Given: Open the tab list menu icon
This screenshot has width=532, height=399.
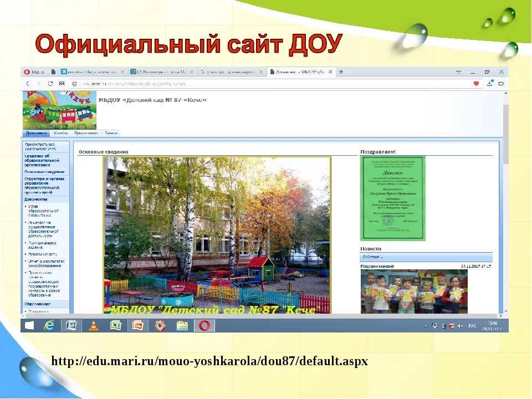Looking at the screenshot, I should tap(458, 72).
